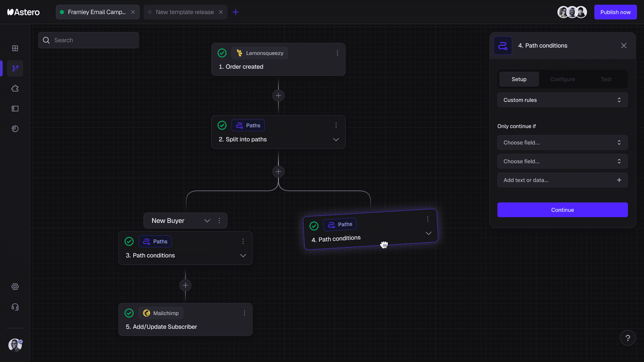Click the purple Continue button
The height and width of the screenshot is (362, 644).
(562, 210)
